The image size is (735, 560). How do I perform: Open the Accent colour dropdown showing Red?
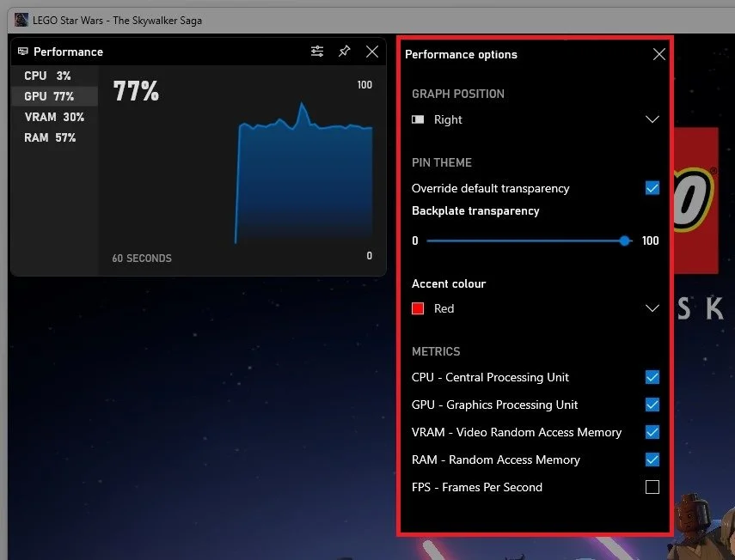click(x=536, y=308)
